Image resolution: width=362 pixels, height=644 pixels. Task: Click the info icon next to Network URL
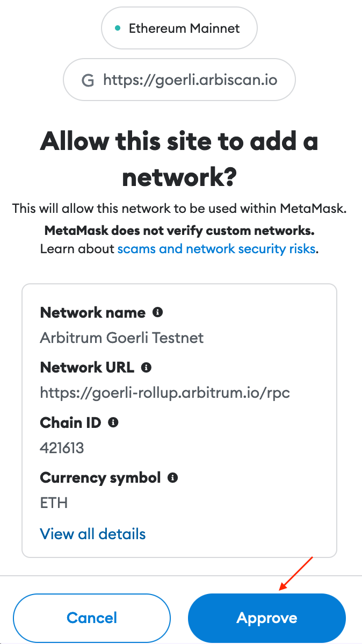146,367
